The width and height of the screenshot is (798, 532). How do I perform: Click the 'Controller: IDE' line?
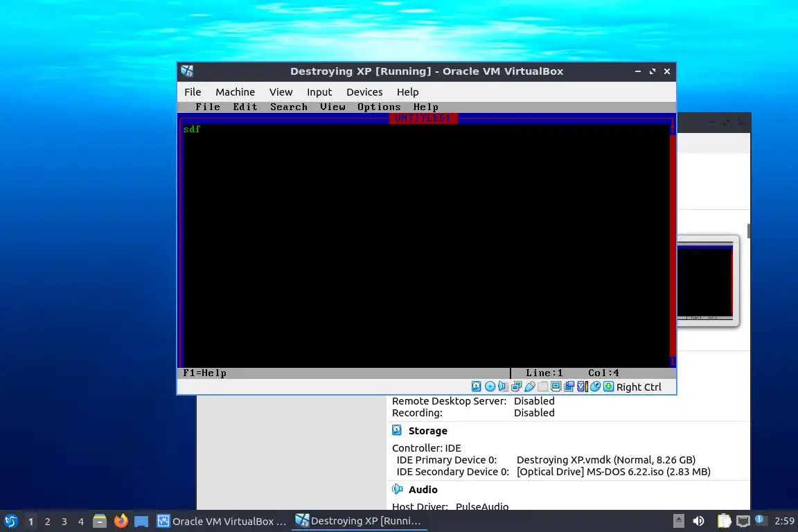pyautogui.click(x=427, y=448)
